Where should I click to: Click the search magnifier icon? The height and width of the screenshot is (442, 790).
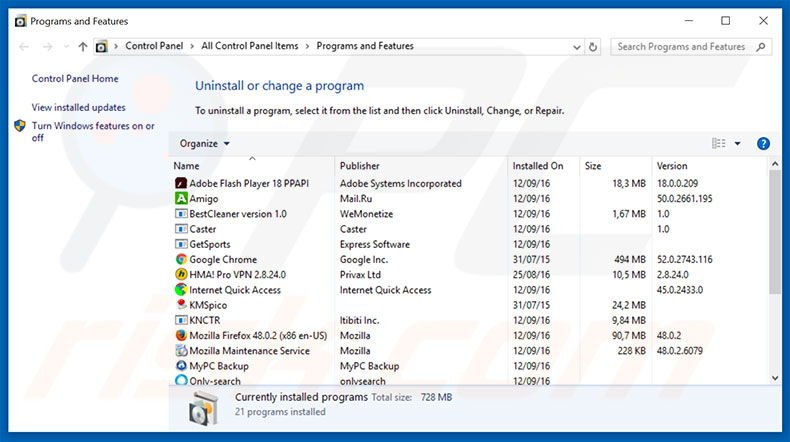tap(761, 47)
